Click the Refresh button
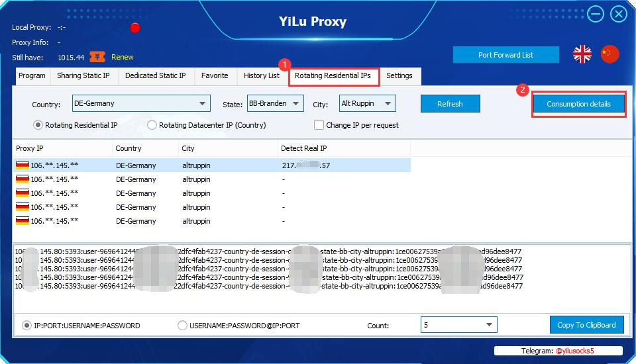Screen dimensions: 636x364 pos(450,104)
